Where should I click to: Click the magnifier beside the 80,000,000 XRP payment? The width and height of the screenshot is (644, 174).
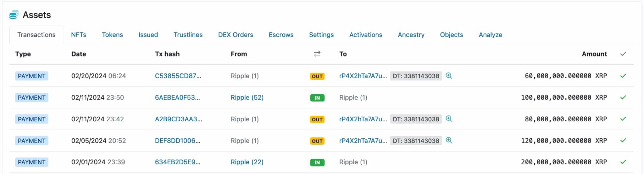[449, 119]
